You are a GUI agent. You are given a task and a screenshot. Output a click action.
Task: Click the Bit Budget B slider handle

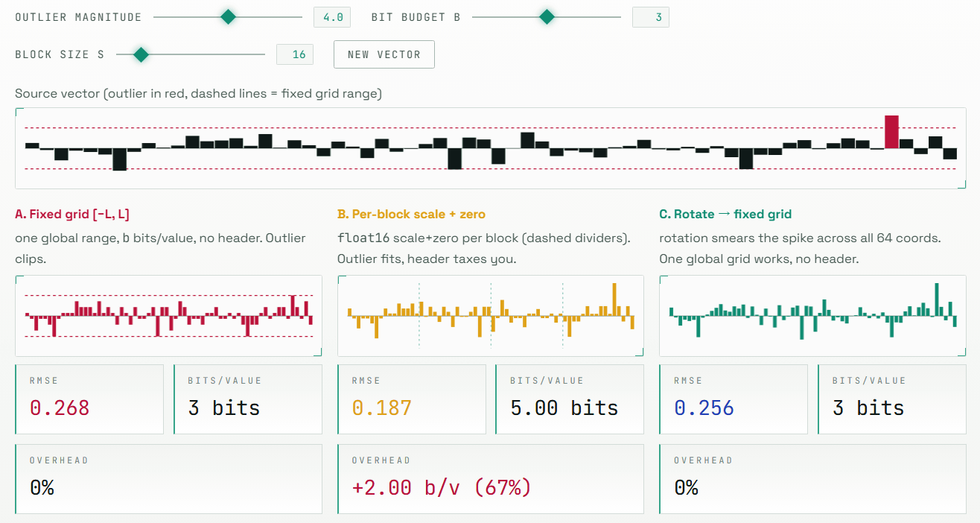coord(547,16)
